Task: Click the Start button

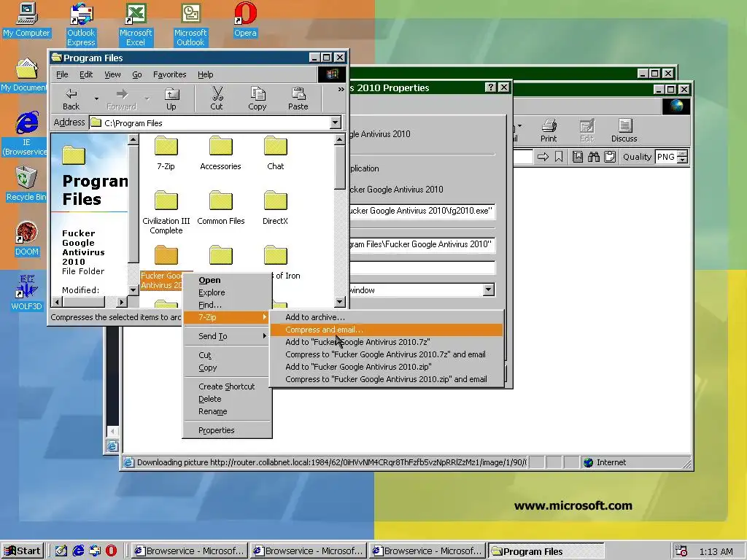Action: (x=22, y=551)
